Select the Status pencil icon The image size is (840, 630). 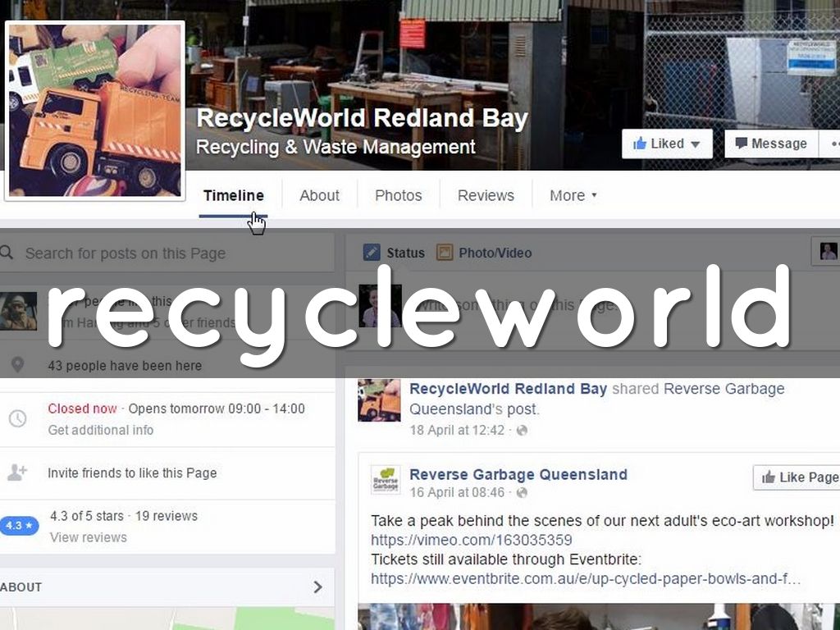[x=372, y=253]
